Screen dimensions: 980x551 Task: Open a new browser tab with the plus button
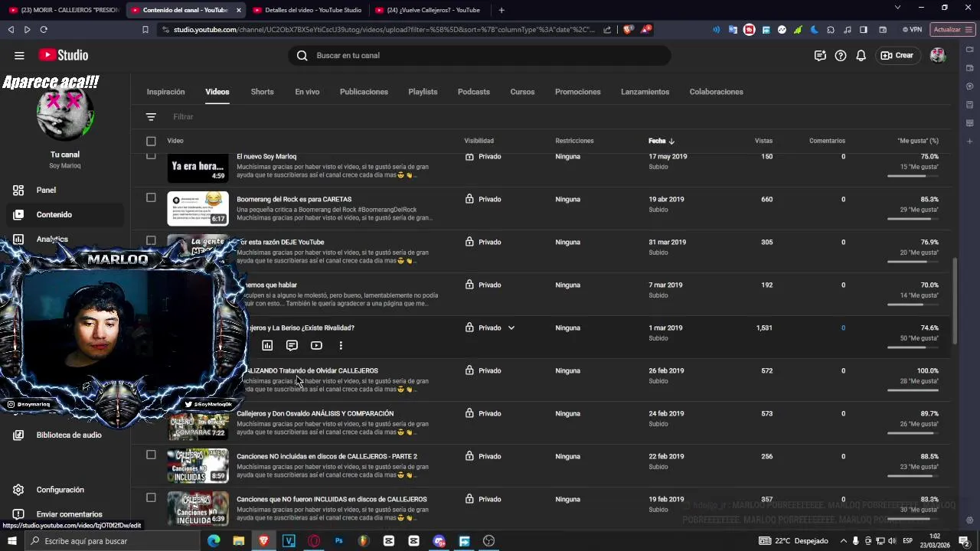tap(501, 10)
